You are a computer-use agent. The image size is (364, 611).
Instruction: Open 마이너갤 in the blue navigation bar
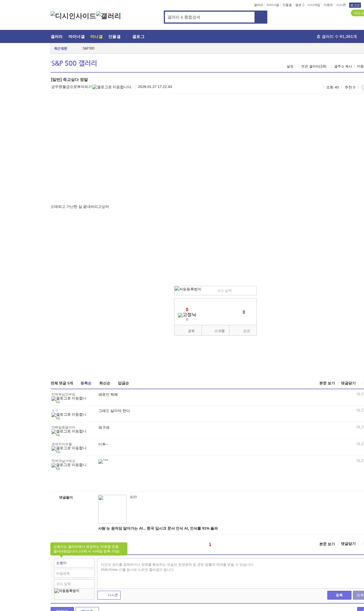tap(76, 37)
